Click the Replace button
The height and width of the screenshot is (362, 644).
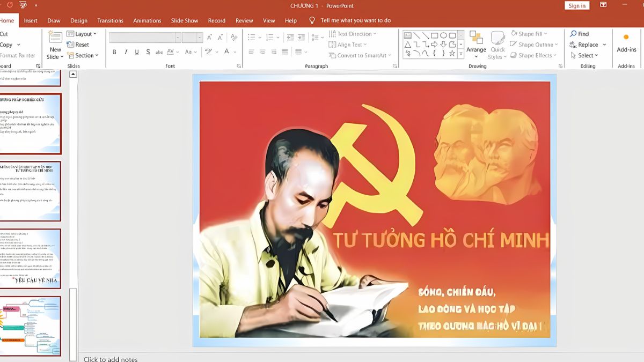[x=588, y=45]
